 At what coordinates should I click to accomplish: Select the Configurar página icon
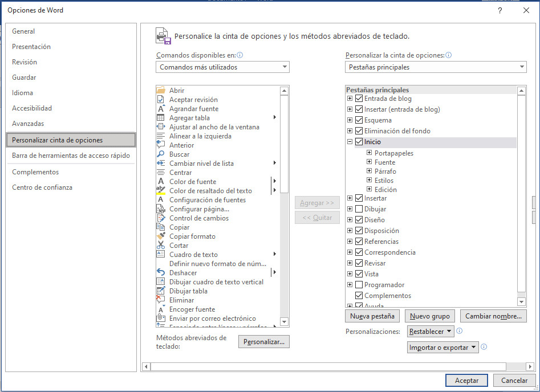tap(161, 209)
